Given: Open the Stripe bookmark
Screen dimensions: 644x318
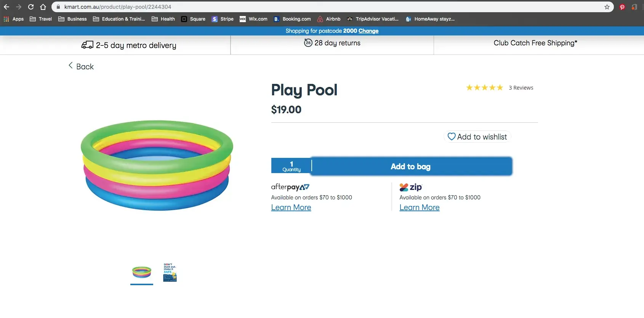Looking at the screenshot, I should tap(223, 19).
